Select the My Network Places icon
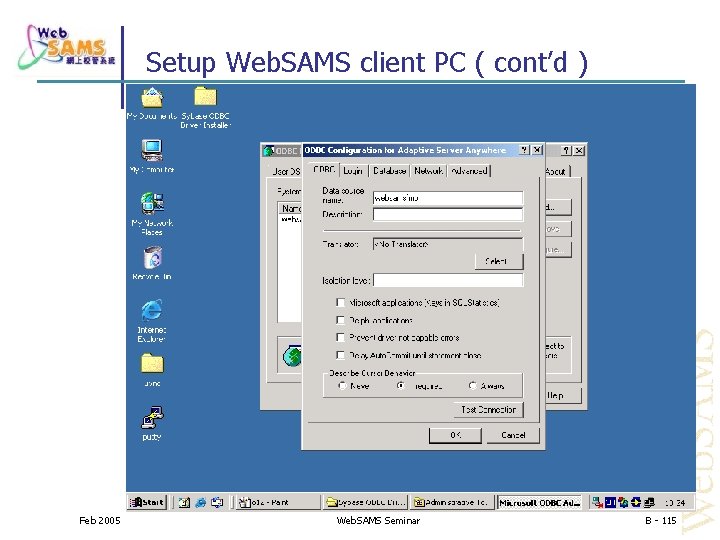720x540 pixels. [x=152, y=214]
